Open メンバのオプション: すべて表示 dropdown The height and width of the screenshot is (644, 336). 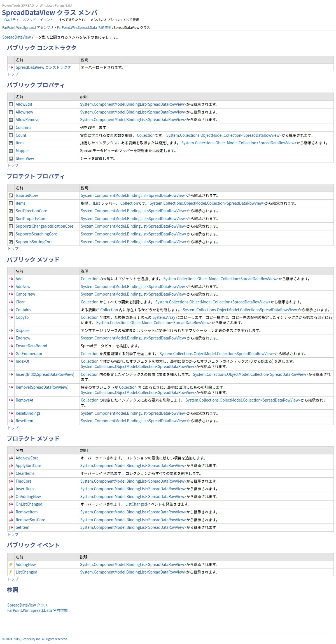click(115, 20)
